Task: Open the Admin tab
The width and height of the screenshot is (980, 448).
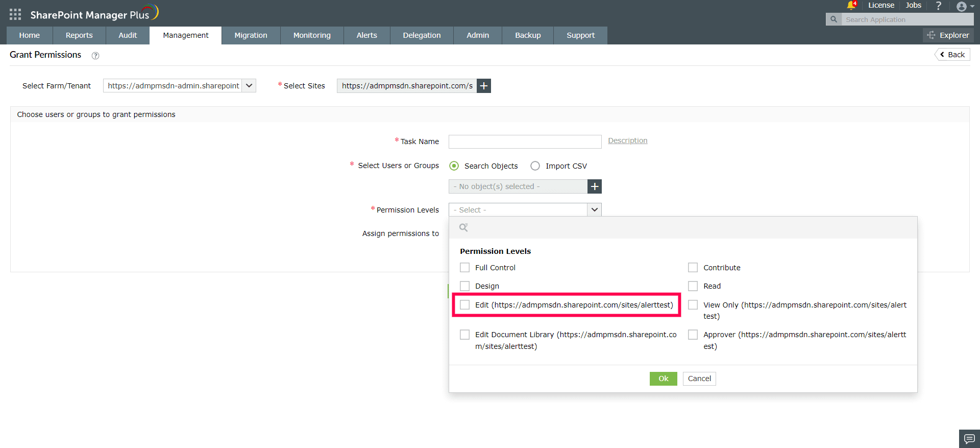Action: pyautogui.click(x=478, y=35)
